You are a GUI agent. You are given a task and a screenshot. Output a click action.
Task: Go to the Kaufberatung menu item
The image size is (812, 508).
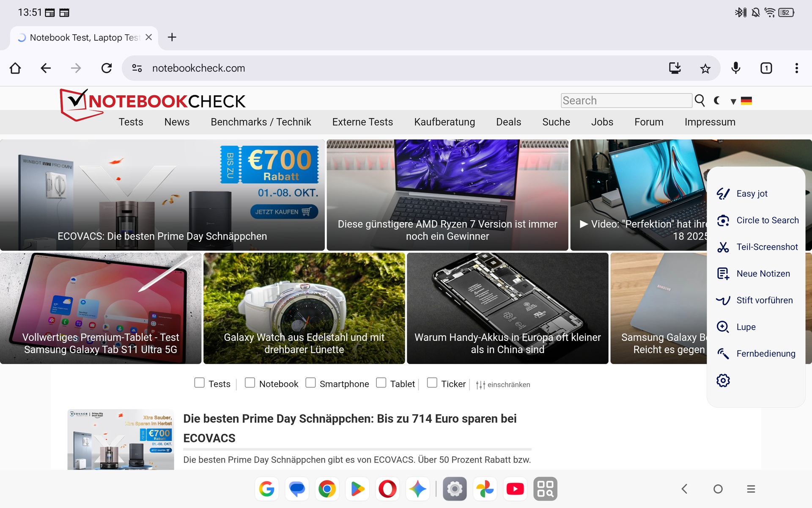coord(444,122)
